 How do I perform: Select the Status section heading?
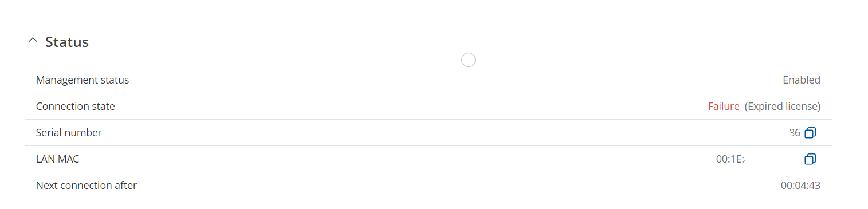coord(67,42)
